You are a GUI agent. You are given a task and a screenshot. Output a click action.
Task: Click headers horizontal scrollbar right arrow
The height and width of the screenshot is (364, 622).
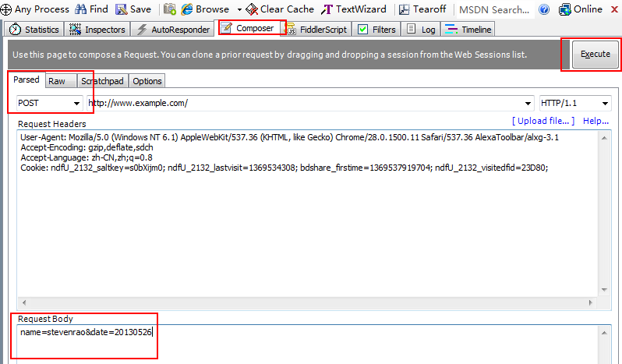tap(591, 302)
